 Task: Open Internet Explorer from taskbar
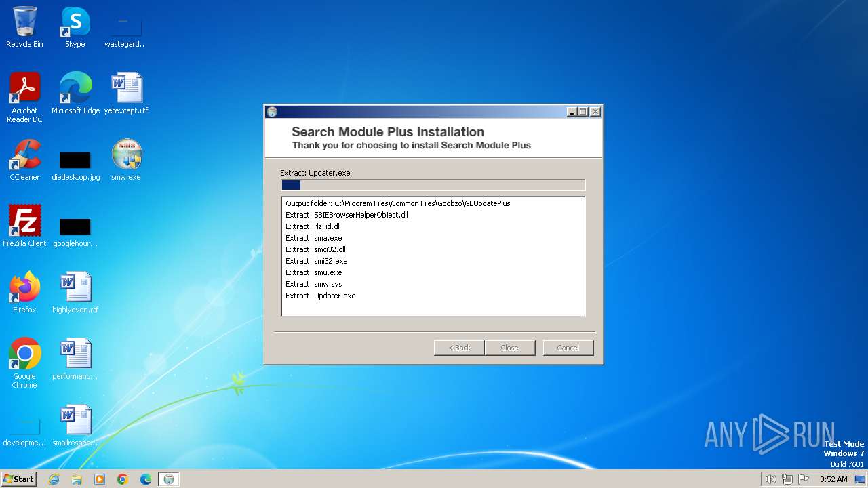(x=54, y=479)
